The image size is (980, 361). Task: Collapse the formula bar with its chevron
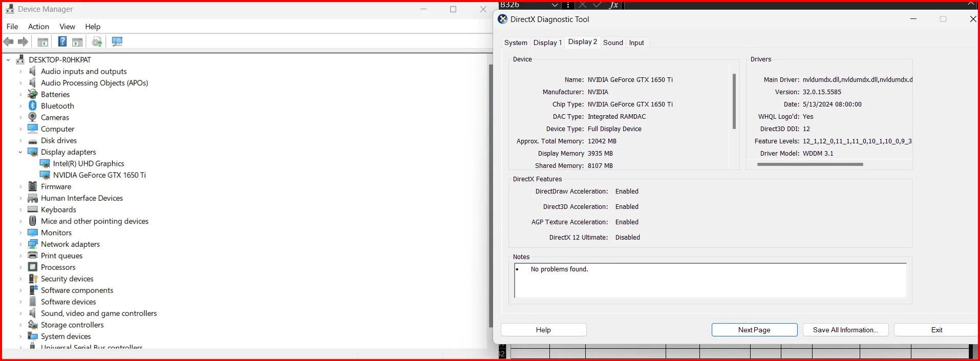[971, 4]
